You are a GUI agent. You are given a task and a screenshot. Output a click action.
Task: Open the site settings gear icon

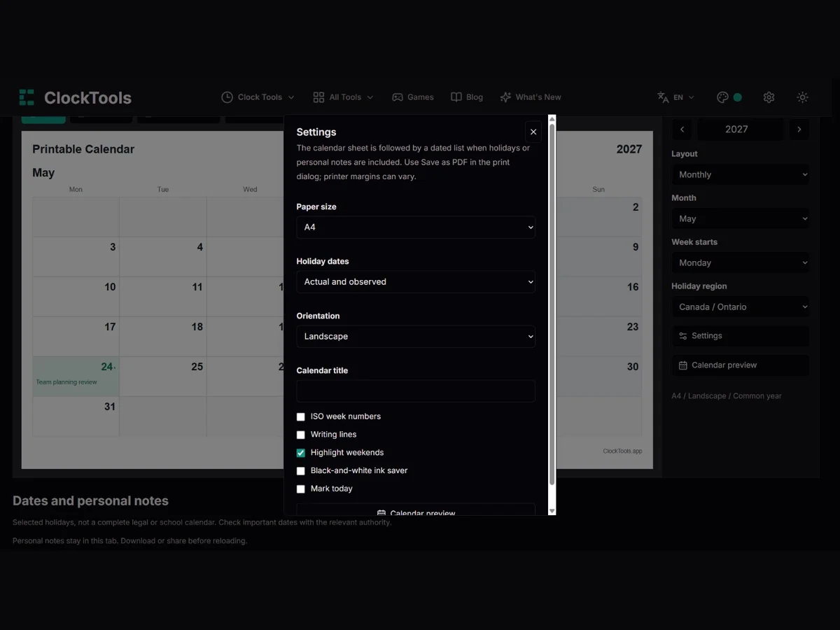[769, 97]
